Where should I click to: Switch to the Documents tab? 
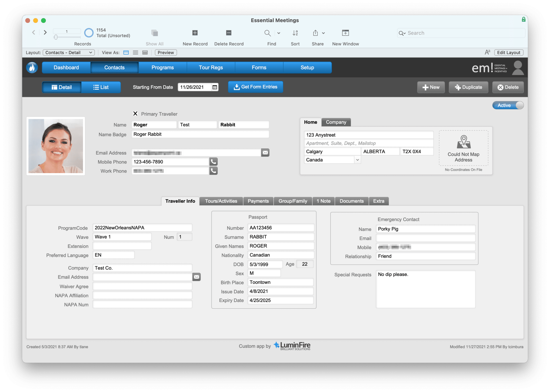click(x=351, y=201)
